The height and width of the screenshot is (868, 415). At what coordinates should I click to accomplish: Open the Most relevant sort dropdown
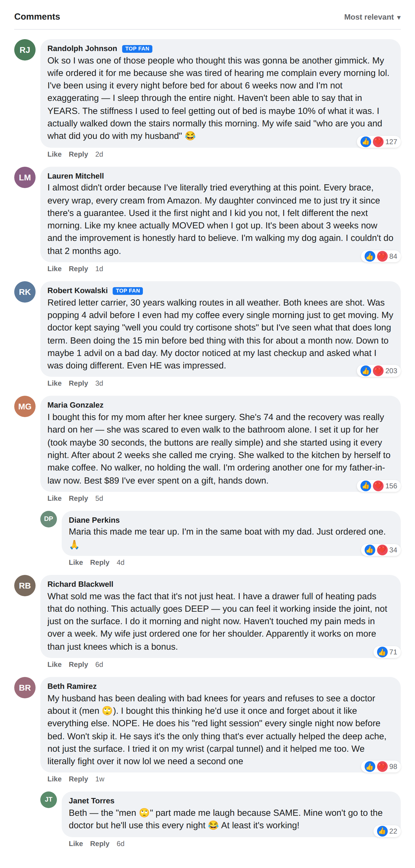pos(372,17)
